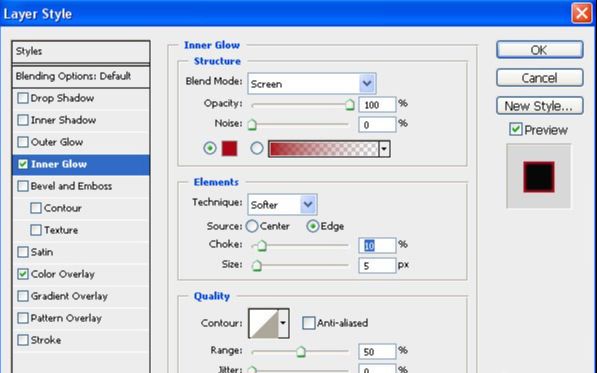597x373 pixels.
Task: Click the Noise slider handle
Action: coord(252,125)
